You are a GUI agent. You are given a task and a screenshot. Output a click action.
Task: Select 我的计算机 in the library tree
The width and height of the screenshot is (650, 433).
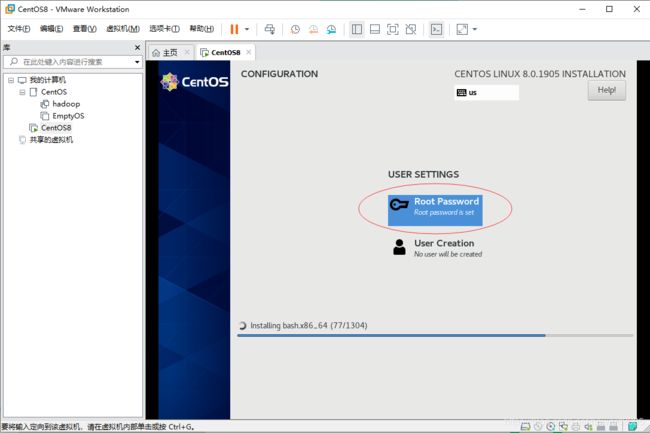click(x=47, y=80)
